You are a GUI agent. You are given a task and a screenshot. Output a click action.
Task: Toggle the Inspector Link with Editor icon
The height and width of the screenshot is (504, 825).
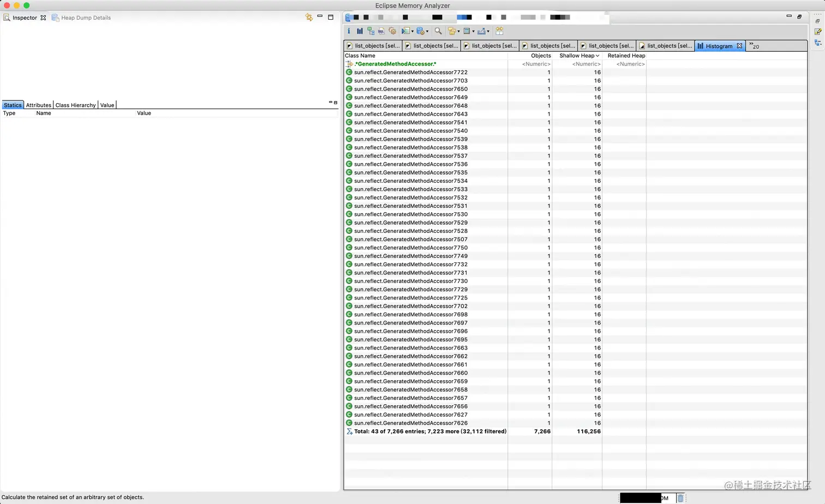tap(309, 17)
